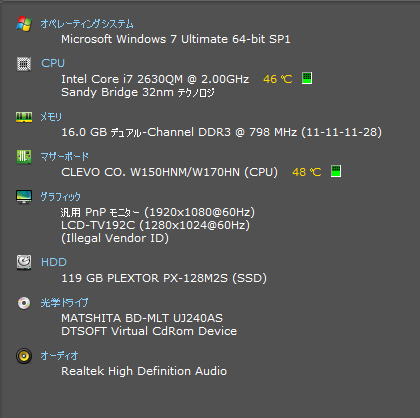Click the audio speaker icon
Viewport: 420px width, 418px height.
point(24,356)
